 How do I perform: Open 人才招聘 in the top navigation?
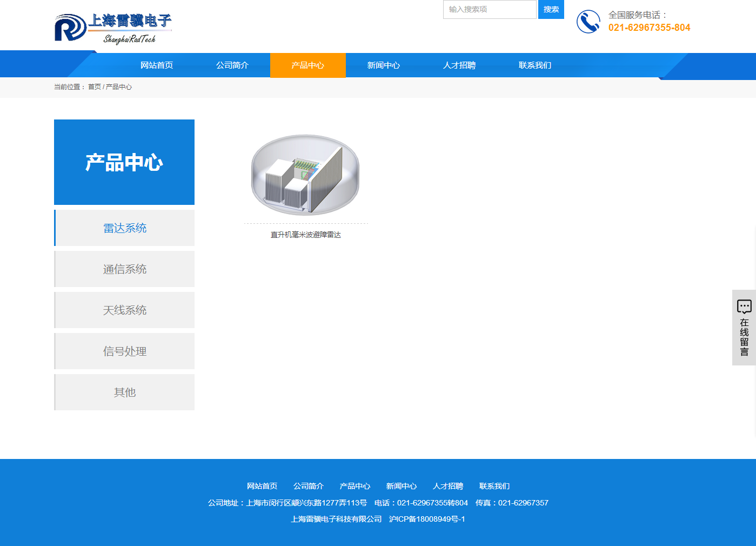tap(459, 65)
